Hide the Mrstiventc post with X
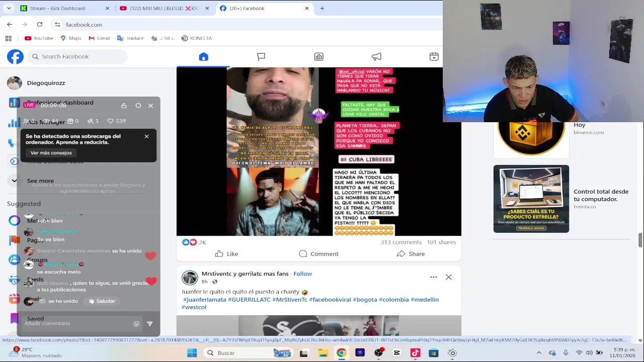The width and height of the screenshot is (644, 362). tap(449, 277)
